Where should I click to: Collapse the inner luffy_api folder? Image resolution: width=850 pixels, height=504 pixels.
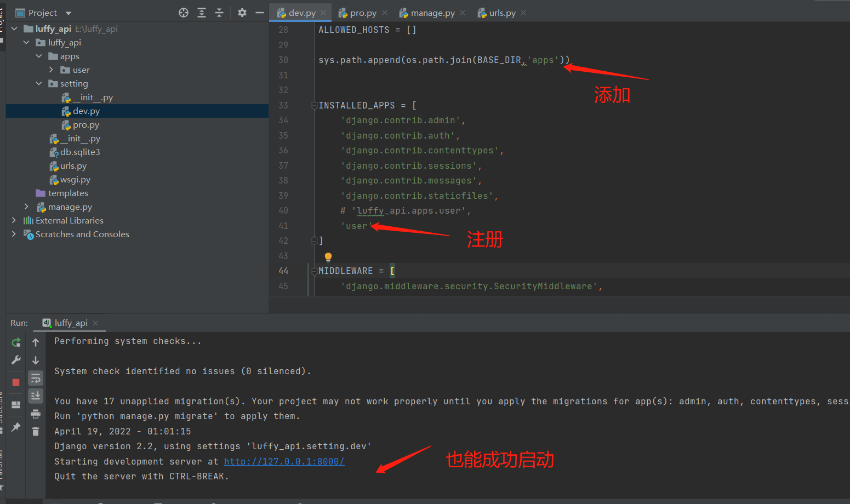(x=26, y=42)
